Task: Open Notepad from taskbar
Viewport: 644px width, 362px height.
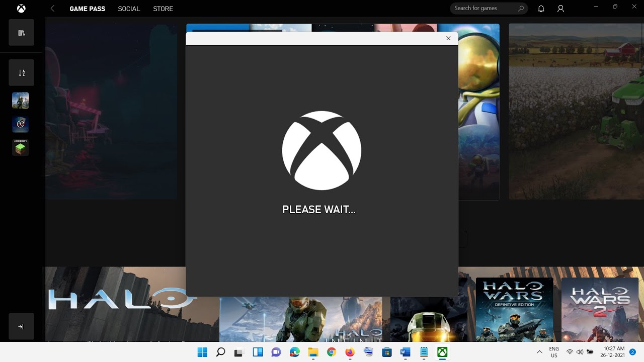Action: point(424,352)
